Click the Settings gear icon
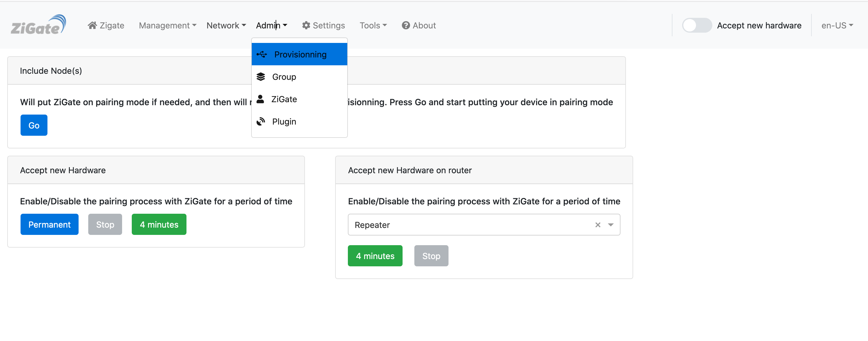 (x=306, y=25)
